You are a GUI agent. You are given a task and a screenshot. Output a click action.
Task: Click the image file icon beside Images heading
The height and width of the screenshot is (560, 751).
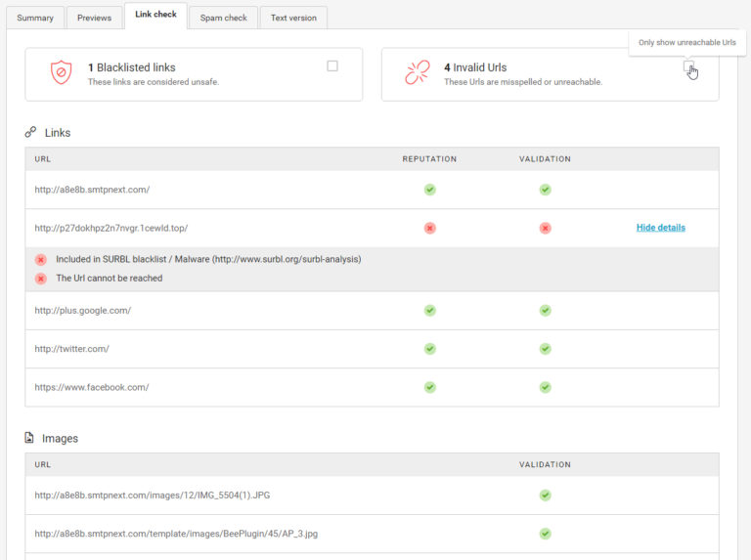click(x=30, y=439)
